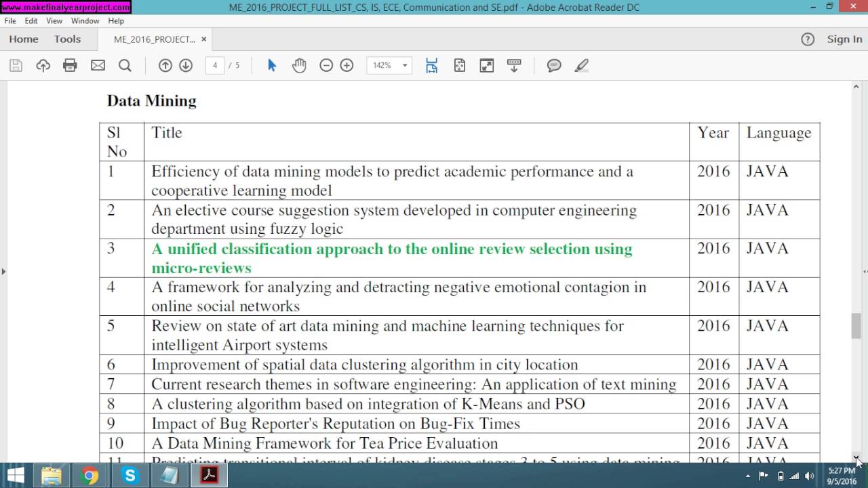Zoom in with plus icon
The height and width of the screenshot is (488, 868).
[347, 66]
